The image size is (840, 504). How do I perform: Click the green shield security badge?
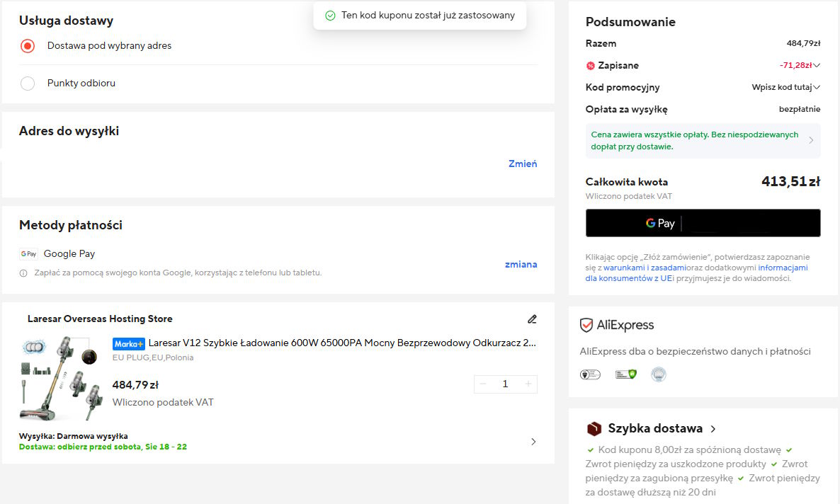coord(625,374)
